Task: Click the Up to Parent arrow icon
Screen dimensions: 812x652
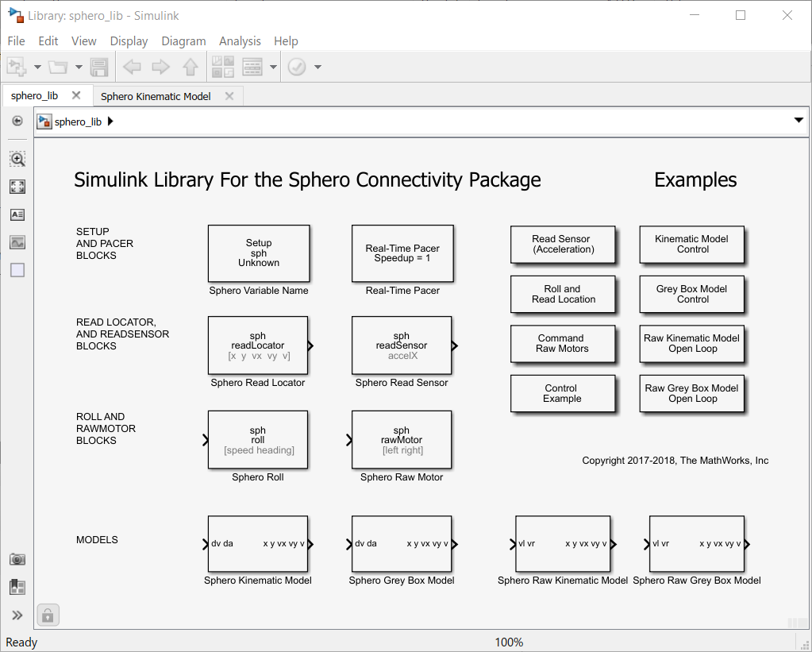Action: pyautogui.click(x=190, y=68)
